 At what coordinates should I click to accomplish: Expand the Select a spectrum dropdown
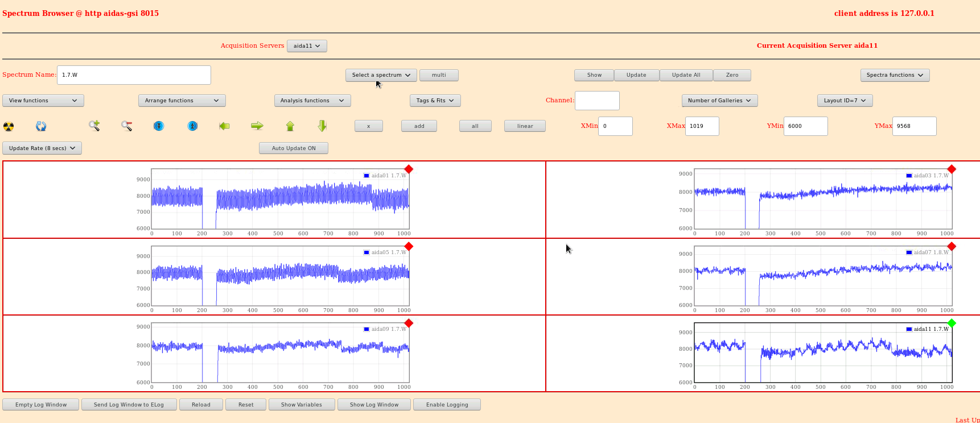tap(381, 75)
